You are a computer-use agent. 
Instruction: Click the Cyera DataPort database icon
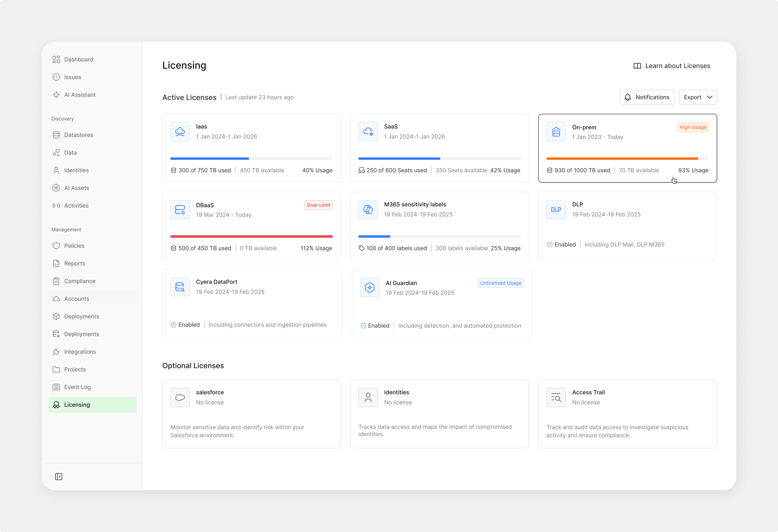pyautogui.click(x=180, y=287)
